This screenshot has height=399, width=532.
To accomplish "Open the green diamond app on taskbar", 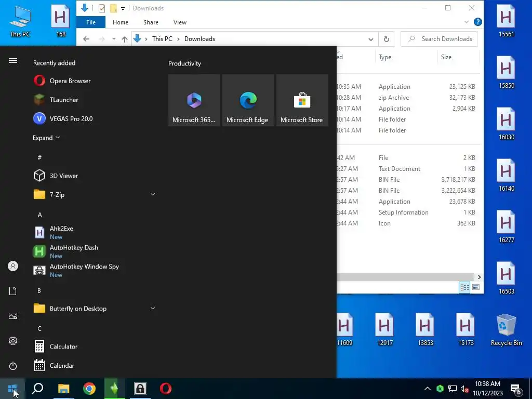I will click(114, 389).
